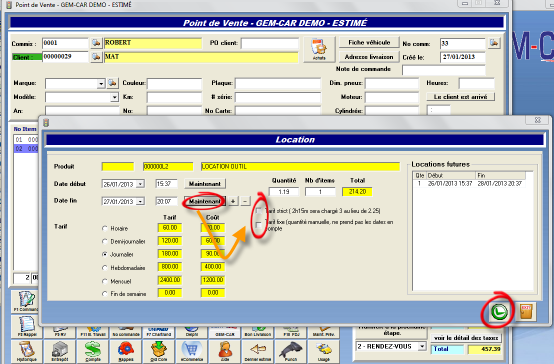Viewport: 554px width, 364px height.
Task: Open the Compte dollar icon
Action: point(93,351)
